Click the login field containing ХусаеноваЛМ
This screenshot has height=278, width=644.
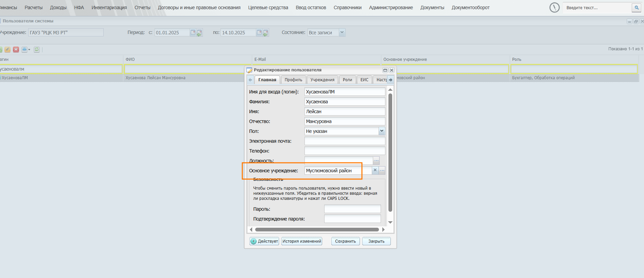click(x=345, y=92)
